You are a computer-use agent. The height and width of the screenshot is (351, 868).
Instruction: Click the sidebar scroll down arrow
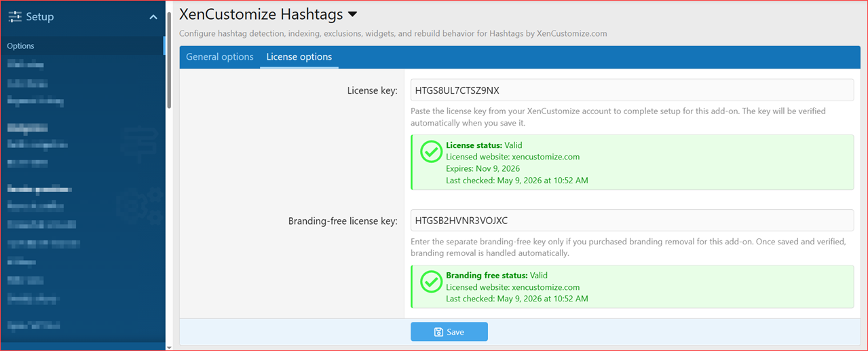coord(170,347)
